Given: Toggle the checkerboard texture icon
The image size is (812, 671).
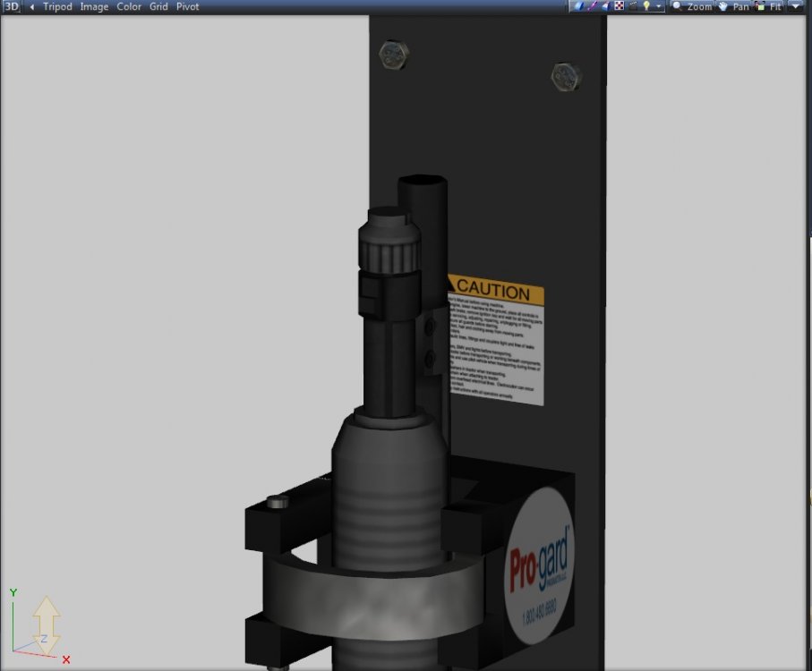Looking at the screenshot, I should tap(620, 6).
